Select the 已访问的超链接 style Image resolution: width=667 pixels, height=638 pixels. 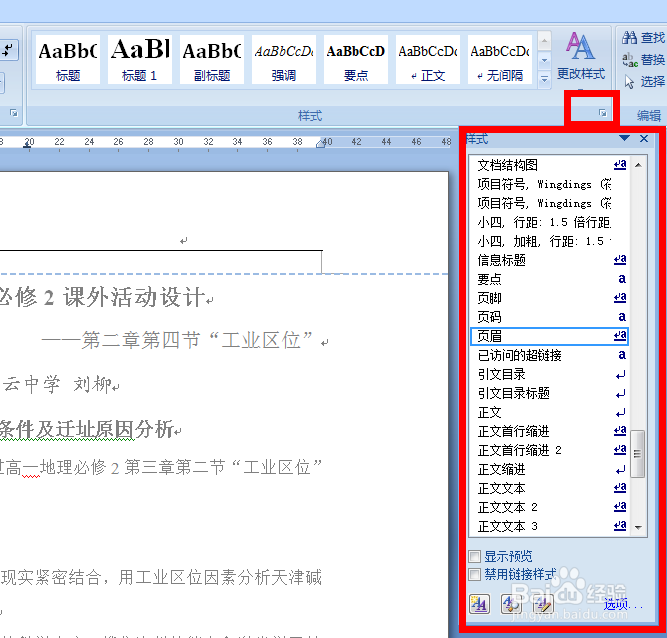549,355
